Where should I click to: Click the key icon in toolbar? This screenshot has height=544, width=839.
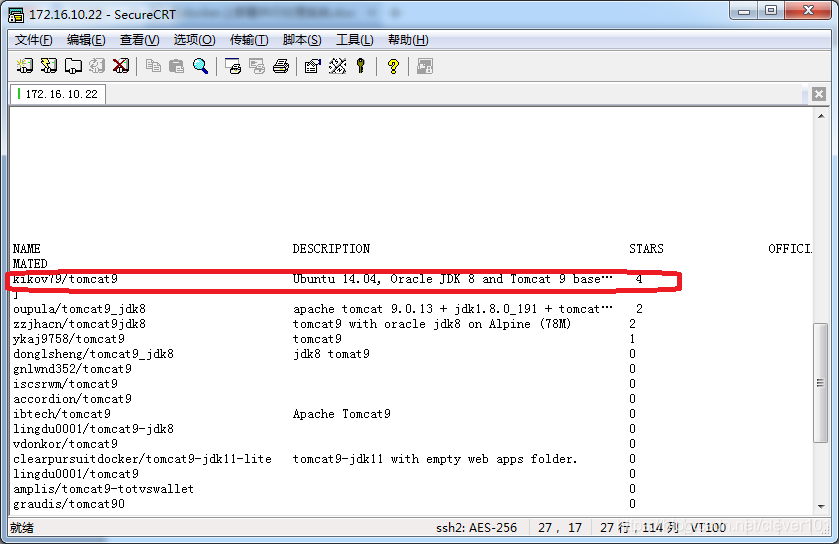(x=361, y=66)
